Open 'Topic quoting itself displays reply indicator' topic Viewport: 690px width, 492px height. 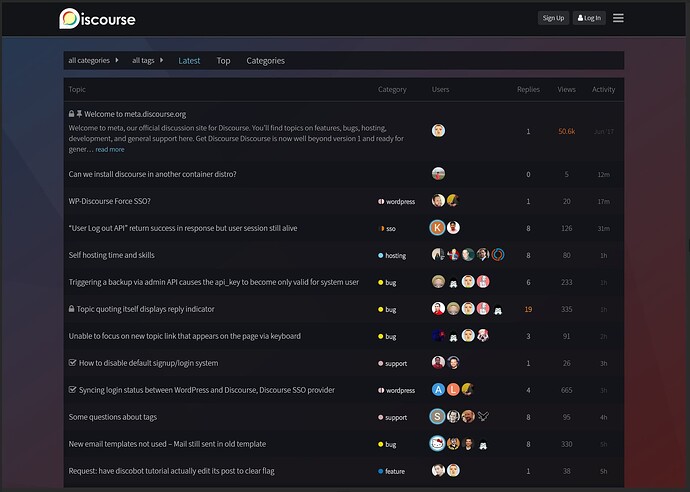click(x=146, y=309)
